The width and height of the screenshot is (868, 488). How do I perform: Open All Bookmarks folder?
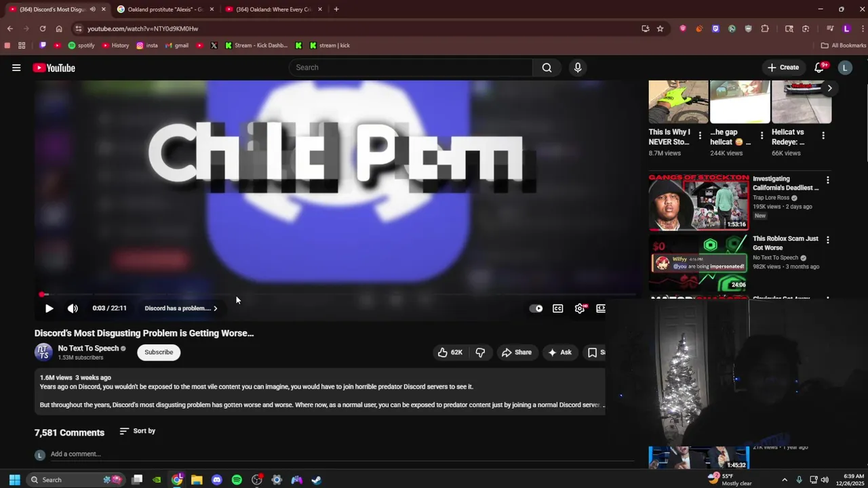point(844,45)
